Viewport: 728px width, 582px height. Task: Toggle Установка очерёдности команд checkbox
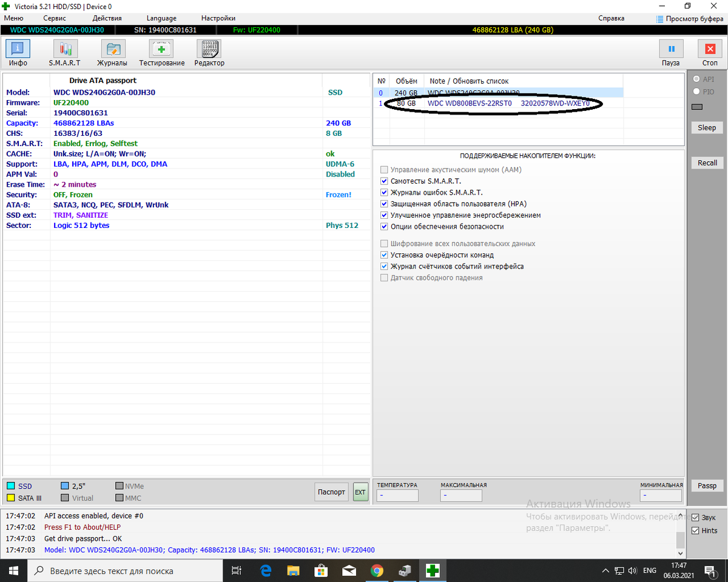(384, 255)
